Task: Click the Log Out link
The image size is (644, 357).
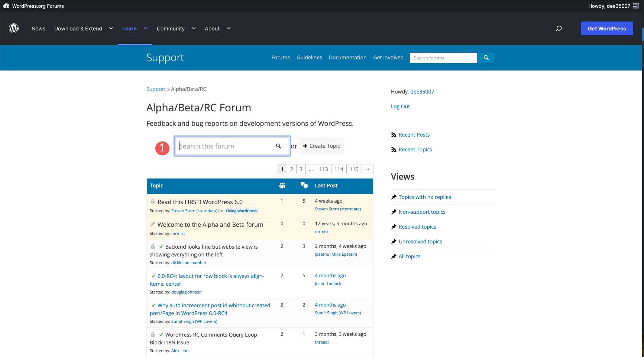Action: tap(400, 107)
